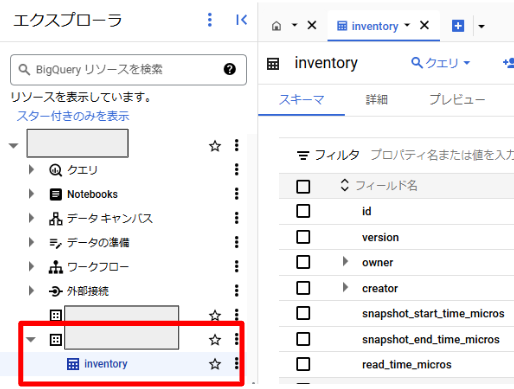Viewport: 514px width, 389px height.
Task: Click inside the BigQuery resource search field
Action: pyautogui.click(x=128, y=70)
